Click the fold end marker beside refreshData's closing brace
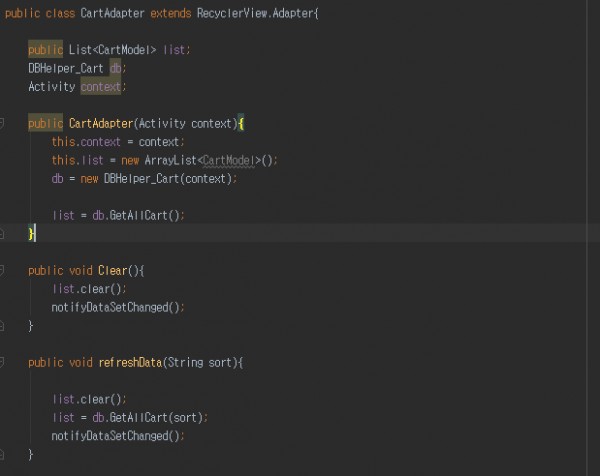600x476 pixels. [x=2, y=454]
